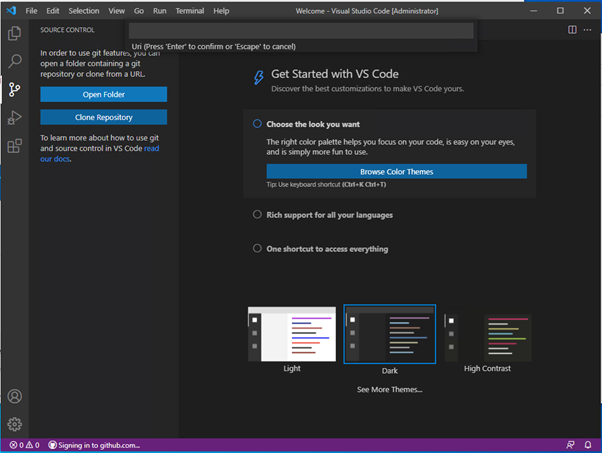This screenshot has width=602, height=453.
Task: Select 'Rich support for all your languages' step
Action: (x=257, y=215)
